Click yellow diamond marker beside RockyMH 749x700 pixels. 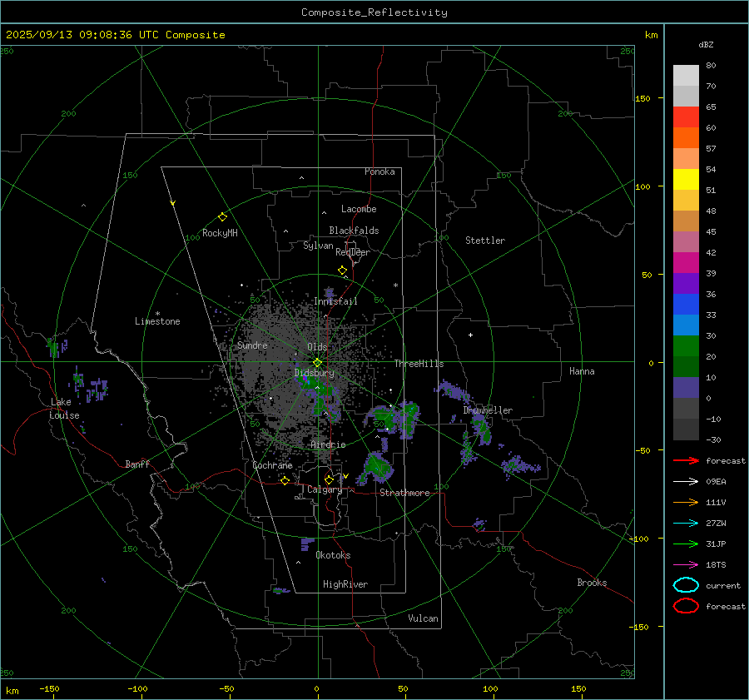222,217
